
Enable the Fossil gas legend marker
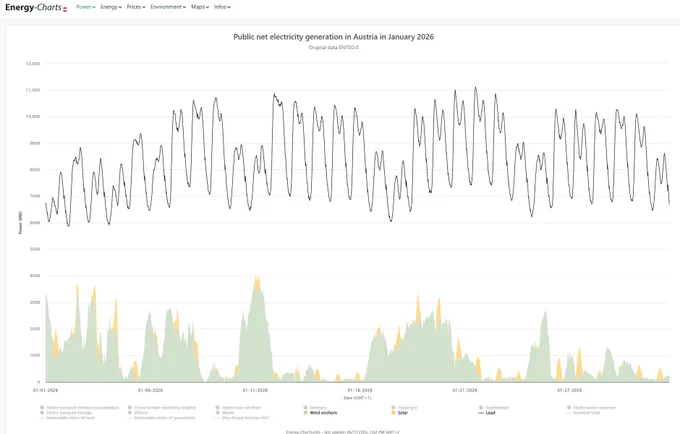point(404,408)
